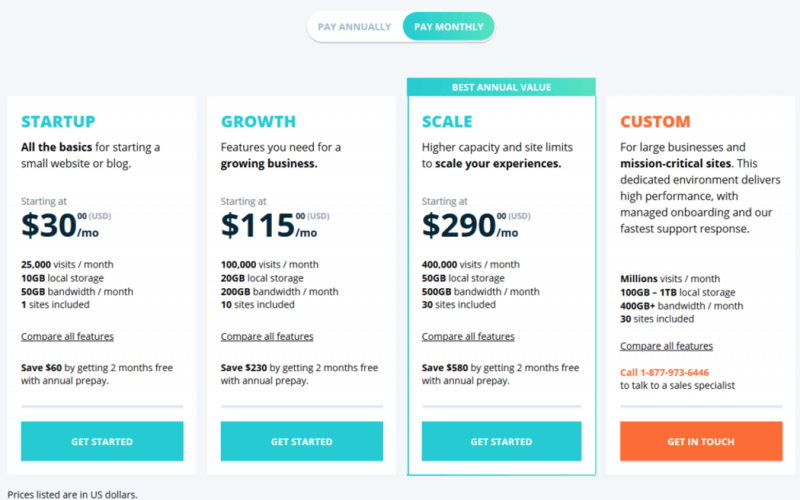Click the STARTUP plan heading

tap(58, 122)
